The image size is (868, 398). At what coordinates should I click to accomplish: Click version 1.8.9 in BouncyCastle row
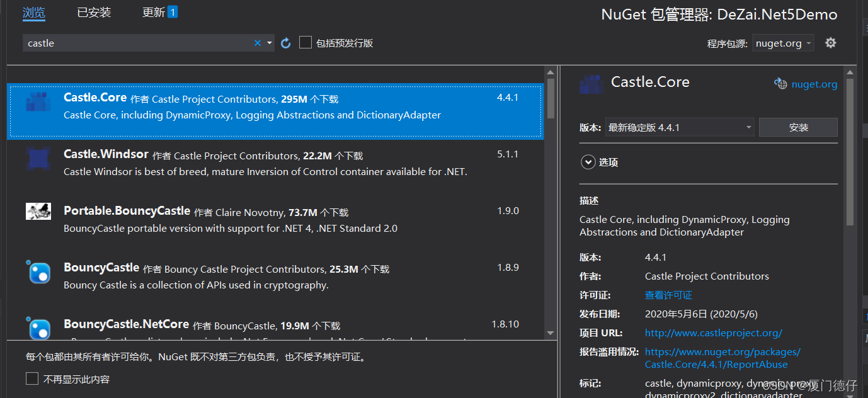pos(508,267)
